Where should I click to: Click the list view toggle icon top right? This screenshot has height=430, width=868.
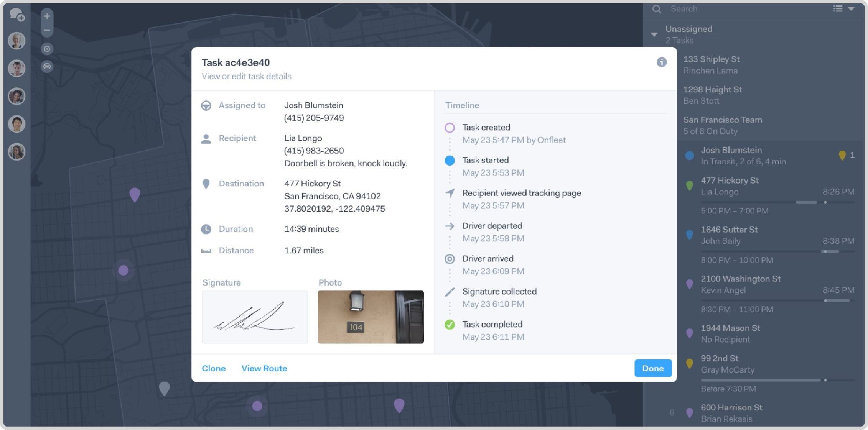[x=839, y=9]
